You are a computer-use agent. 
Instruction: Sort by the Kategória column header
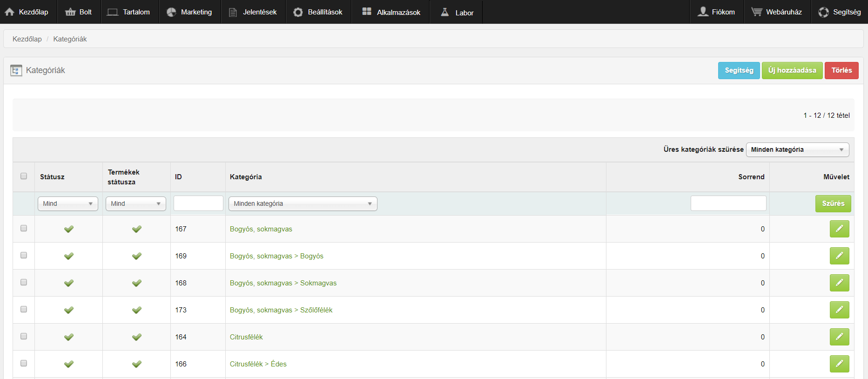[246, 177]
